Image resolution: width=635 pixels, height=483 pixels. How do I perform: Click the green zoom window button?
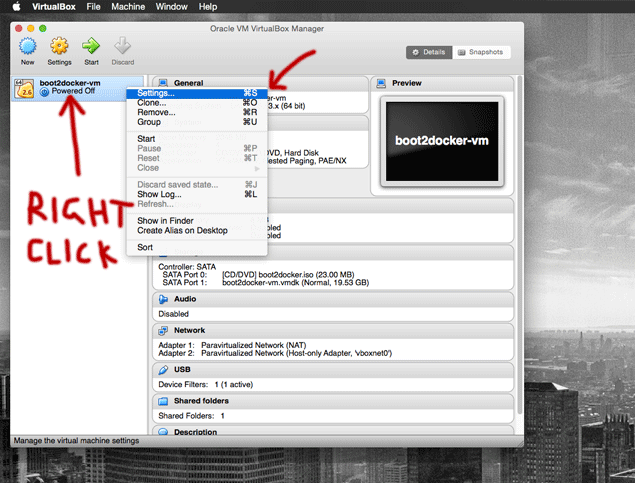coord(43,28)
